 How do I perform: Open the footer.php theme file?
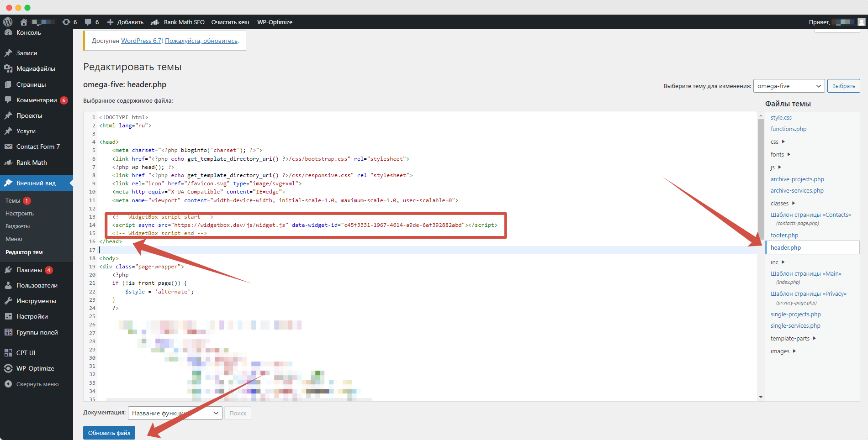pos(784,235)
